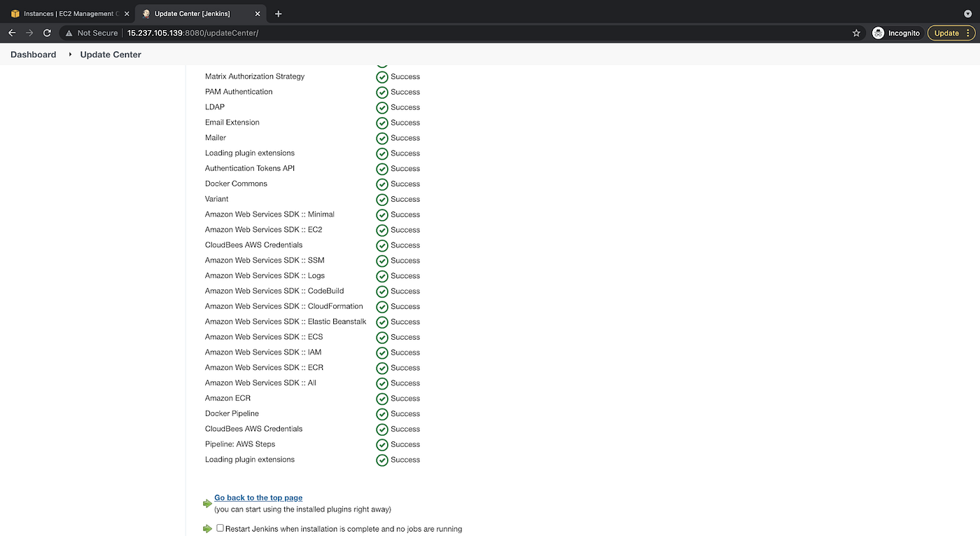
Task: Click the Update Center breadcrumb link
Action: pos(111,55)
